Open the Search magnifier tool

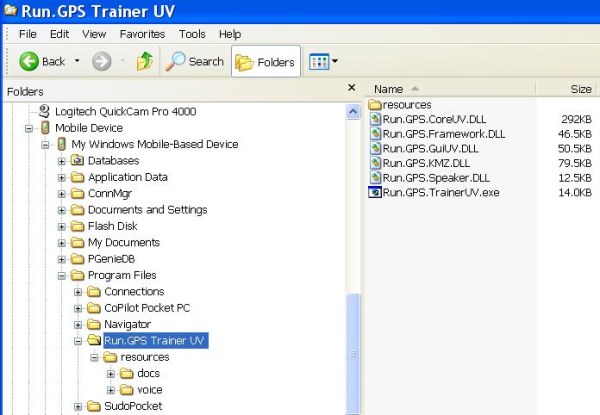pyautogui.click(x=176, y=62)
